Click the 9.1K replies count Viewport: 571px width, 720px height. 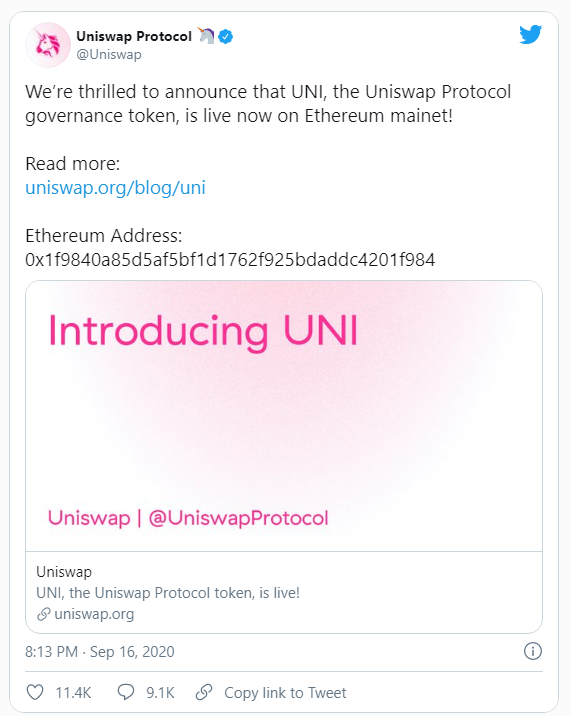pos(160,692)
